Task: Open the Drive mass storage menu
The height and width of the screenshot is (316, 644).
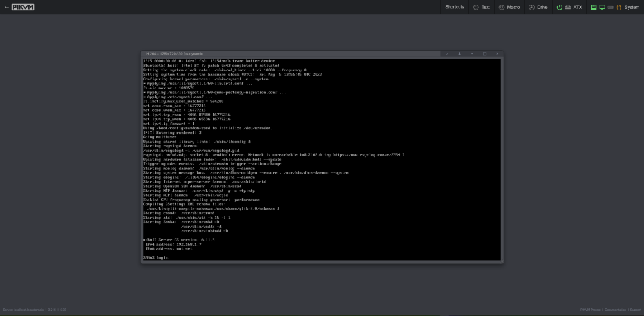Action: coord(538,7)
